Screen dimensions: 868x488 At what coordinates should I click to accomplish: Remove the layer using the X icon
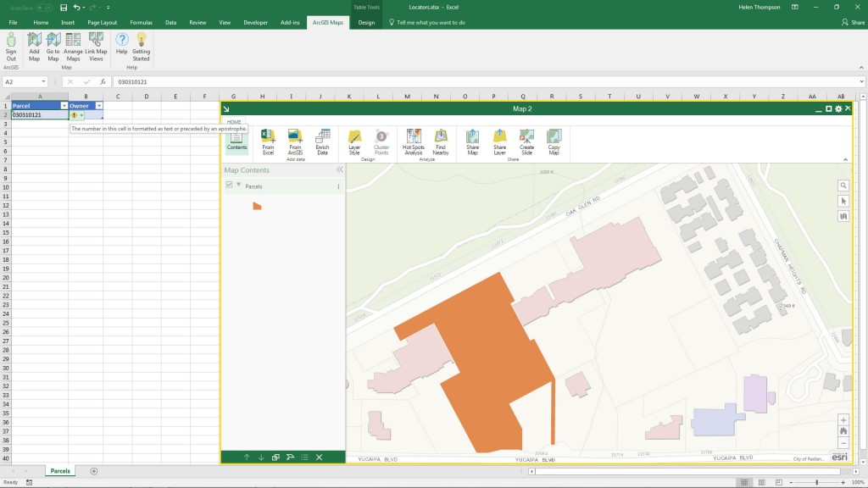pos(319,457)
